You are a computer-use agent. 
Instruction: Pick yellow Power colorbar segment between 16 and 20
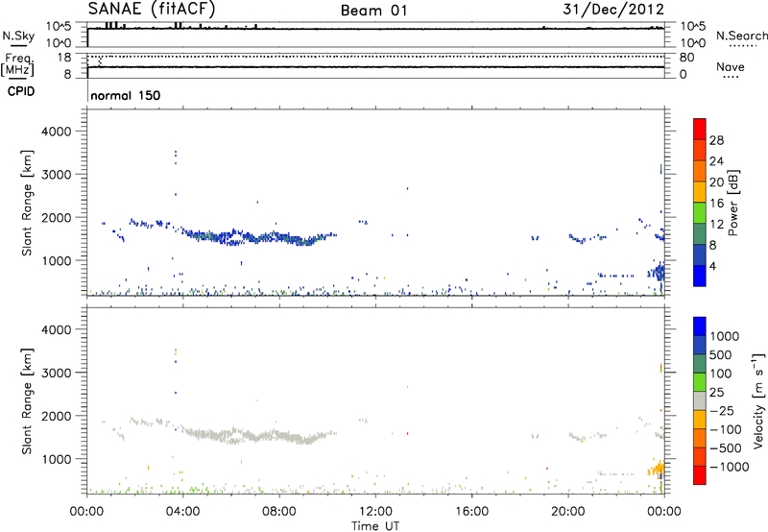point(700,192)
